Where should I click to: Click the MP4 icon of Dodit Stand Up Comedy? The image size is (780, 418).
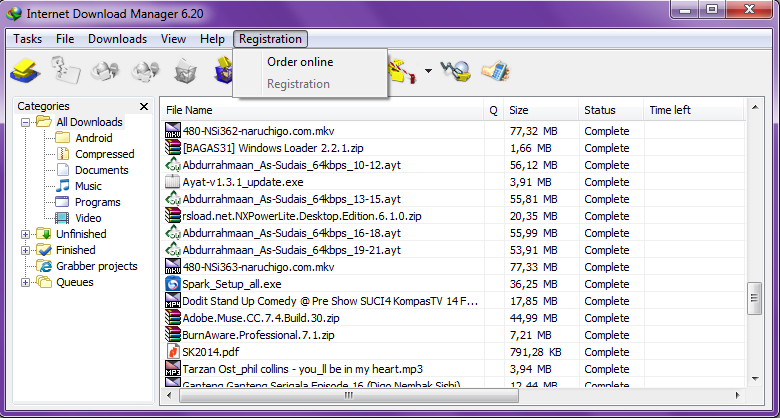[173, 301]
